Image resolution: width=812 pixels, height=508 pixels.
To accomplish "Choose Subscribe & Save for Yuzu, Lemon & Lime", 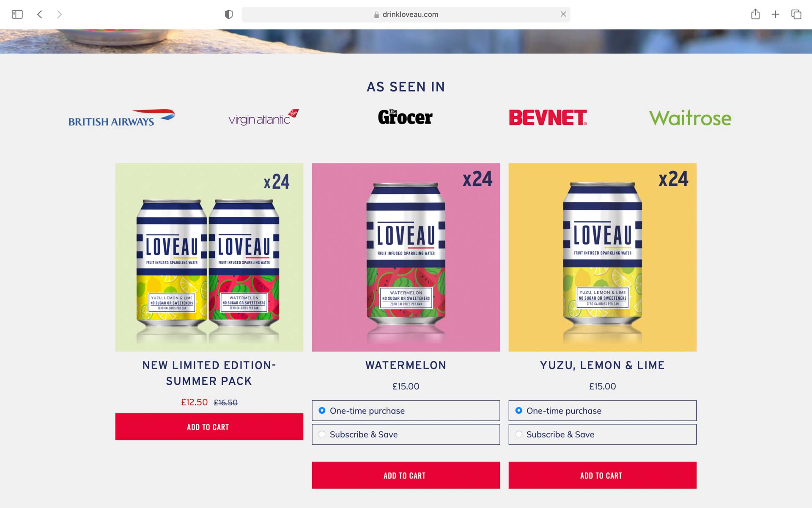I will 602,434.
